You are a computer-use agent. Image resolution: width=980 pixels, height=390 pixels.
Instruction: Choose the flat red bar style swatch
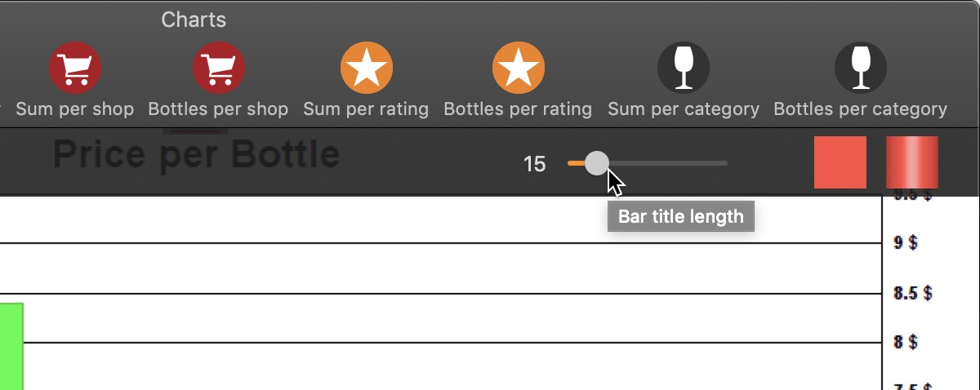pos(840,162)
